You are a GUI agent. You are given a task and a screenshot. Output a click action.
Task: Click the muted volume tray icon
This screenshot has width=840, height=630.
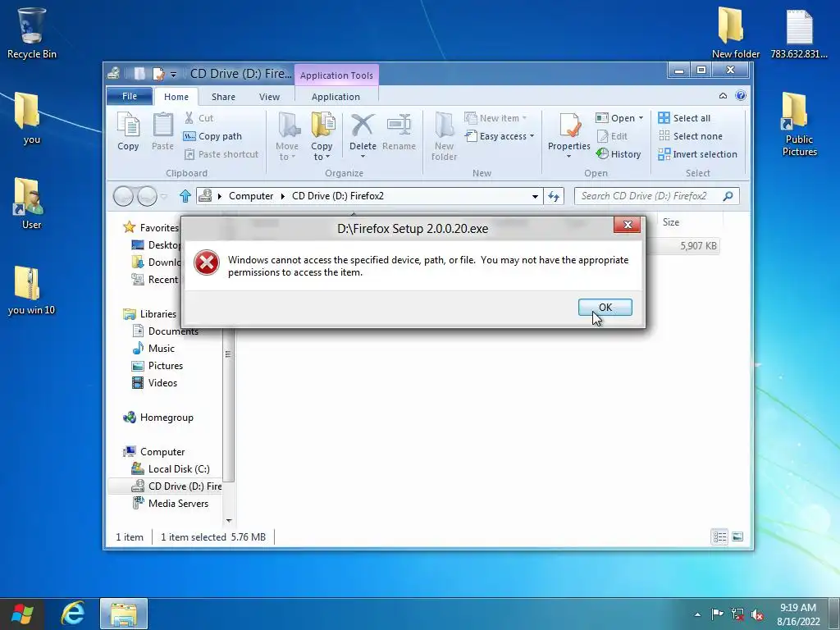click(757, 614)
